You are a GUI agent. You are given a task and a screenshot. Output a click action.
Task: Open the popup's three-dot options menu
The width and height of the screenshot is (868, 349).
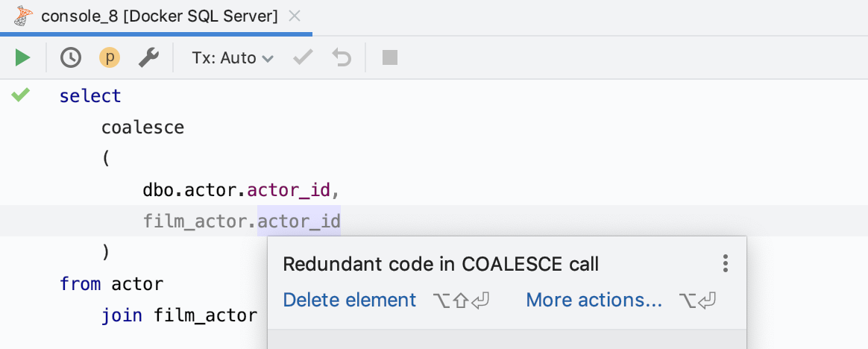tap(725, 264)
